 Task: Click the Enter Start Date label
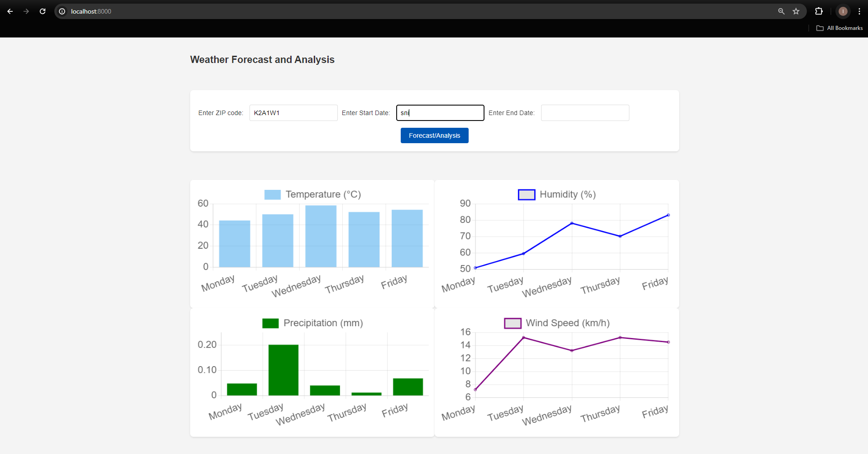[x=366, y=113]
